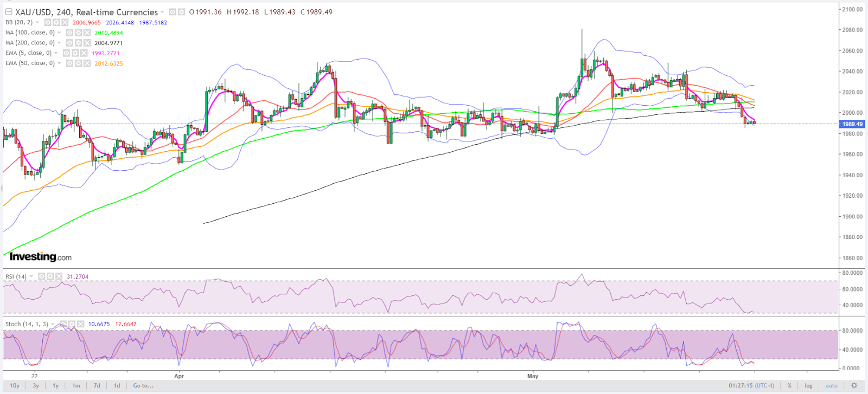Open MA (100, close, 0) settings gear

[x=78, y=33]
